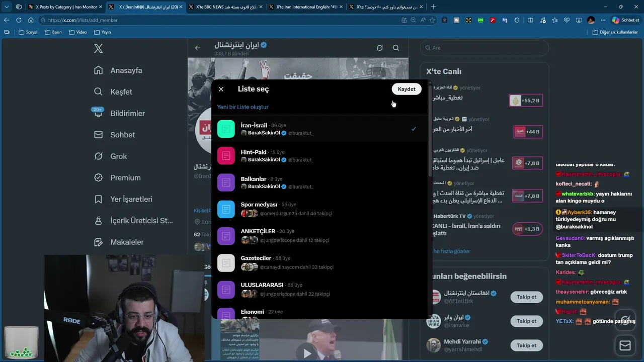Select the Balkanlar list row

click(x=319, y=183)
